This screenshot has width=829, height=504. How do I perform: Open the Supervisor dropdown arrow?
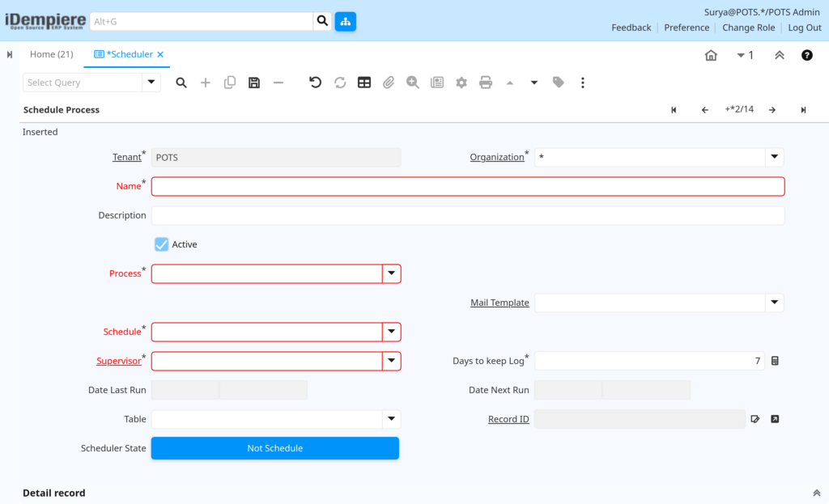pos(391,361)
